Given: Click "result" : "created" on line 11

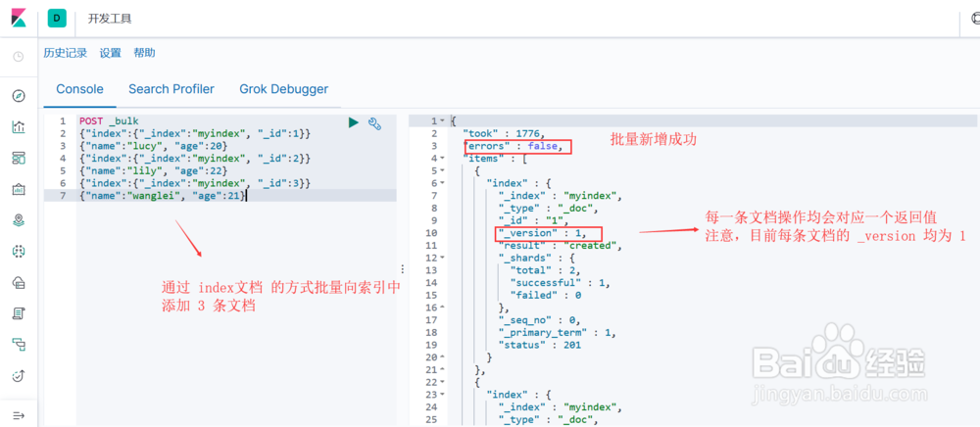Looking at the screenshot, I should point(561,246).
